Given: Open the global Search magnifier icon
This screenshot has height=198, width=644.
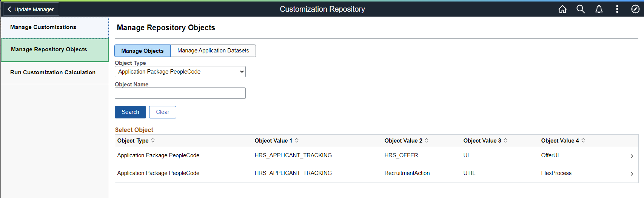Looking at the screenshot, I should [x=581, y=9].
